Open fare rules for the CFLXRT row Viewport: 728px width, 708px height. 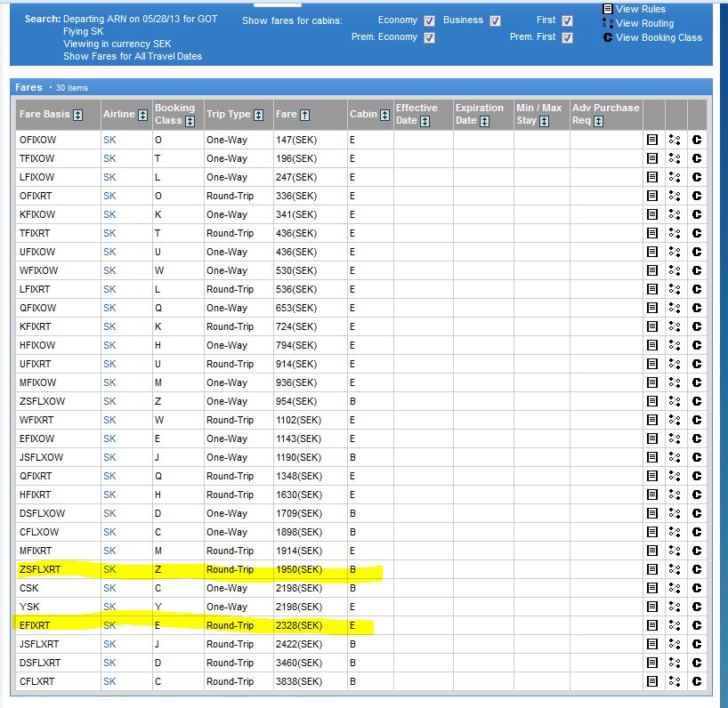click(652, 681)
